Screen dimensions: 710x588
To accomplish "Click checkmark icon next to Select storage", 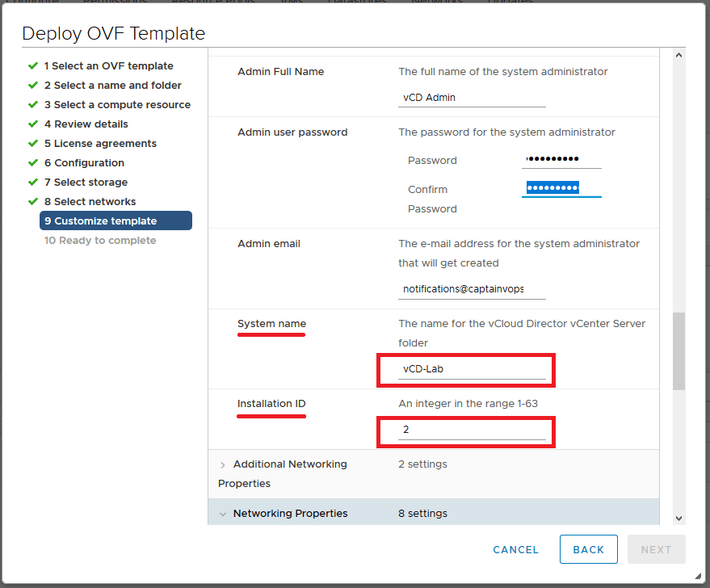I will [33, 182].
